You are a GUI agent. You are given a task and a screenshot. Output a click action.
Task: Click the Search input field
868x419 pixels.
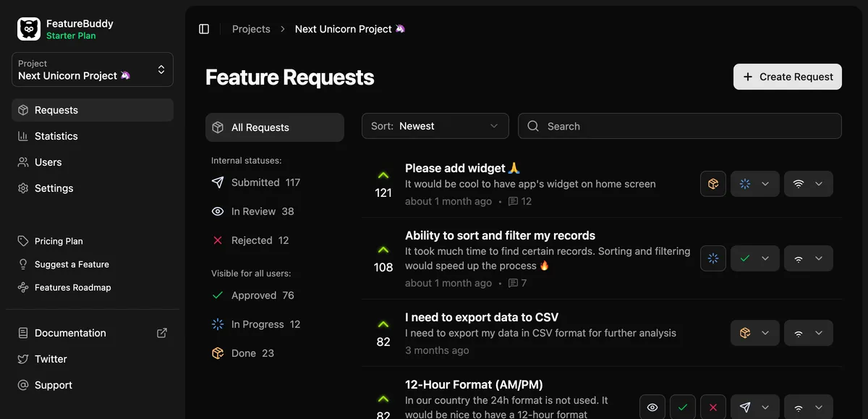tap(680, 126)
